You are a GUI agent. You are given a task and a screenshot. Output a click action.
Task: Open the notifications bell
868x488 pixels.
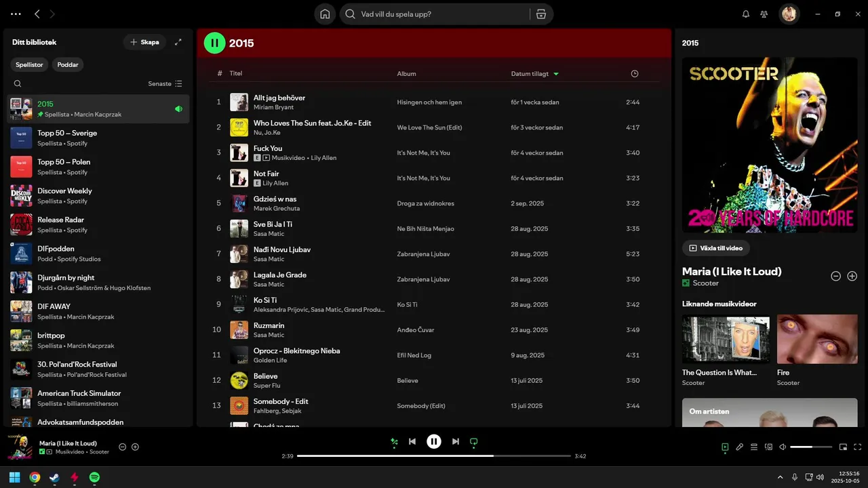(x=746, y=14)
